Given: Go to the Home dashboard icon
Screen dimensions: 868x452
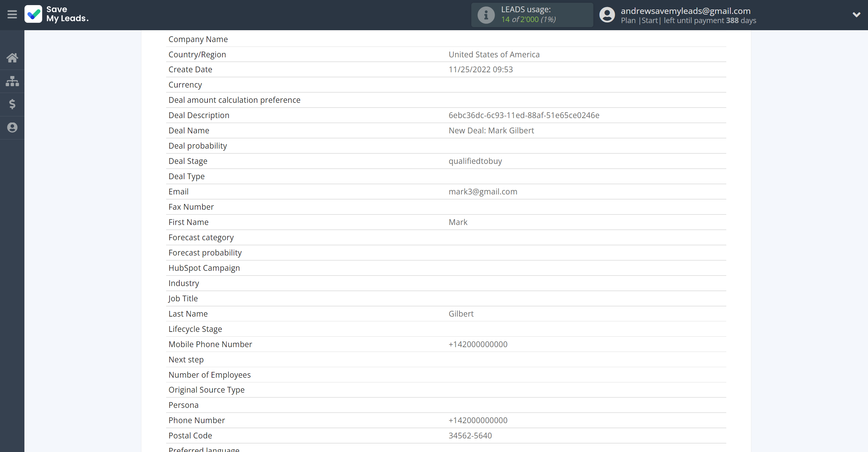Looking at the screenshot, I should pos(12,58).
